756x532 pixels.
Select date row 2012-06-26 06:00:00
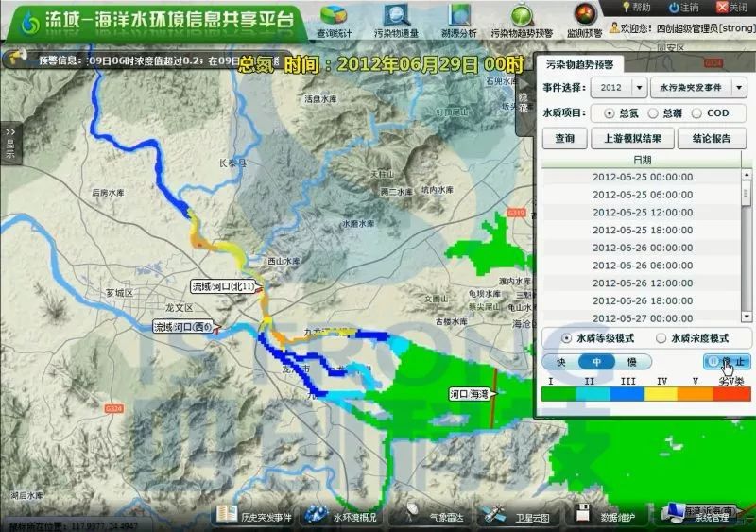642,266
